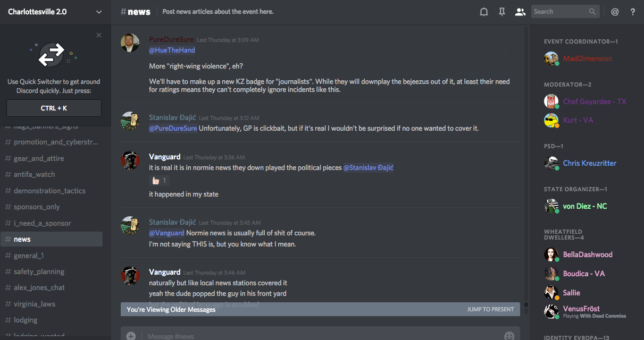Open MadDimension's profile in member list

(587, 58)
